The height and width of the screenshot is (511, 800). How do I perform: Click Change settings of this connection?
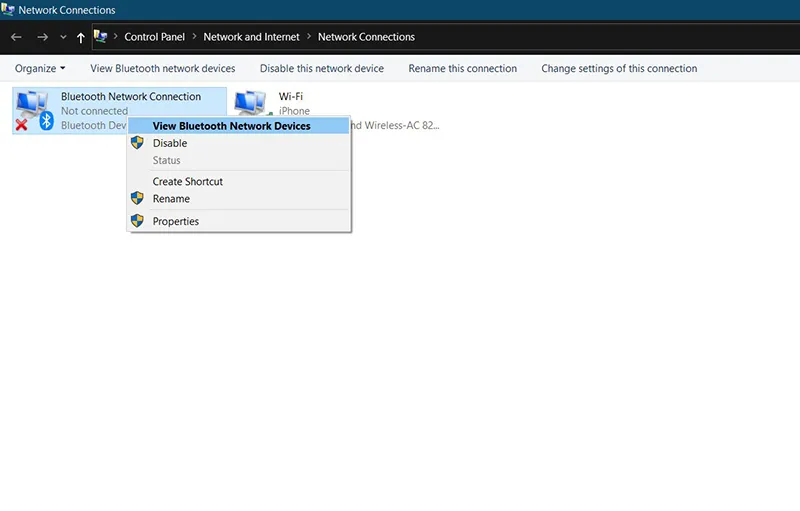pyautogui.click(x=619, y=69)
